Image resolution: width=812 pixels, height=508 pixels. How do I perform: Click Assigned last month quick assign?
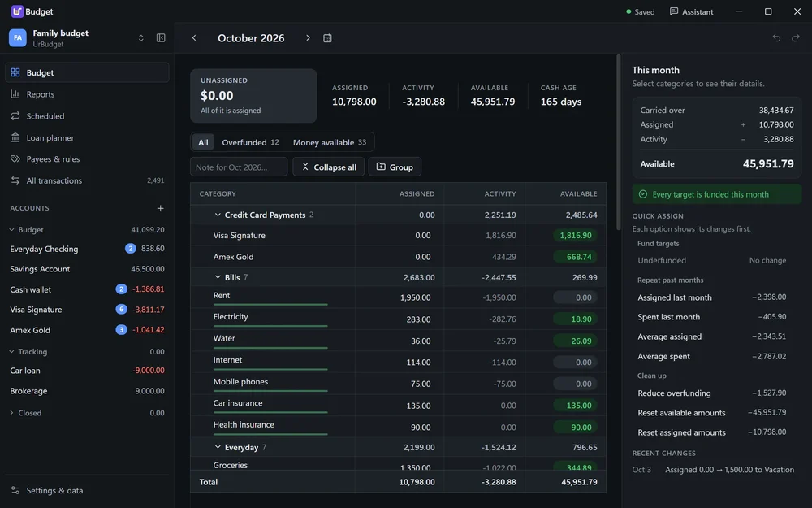tap(711, 297)
